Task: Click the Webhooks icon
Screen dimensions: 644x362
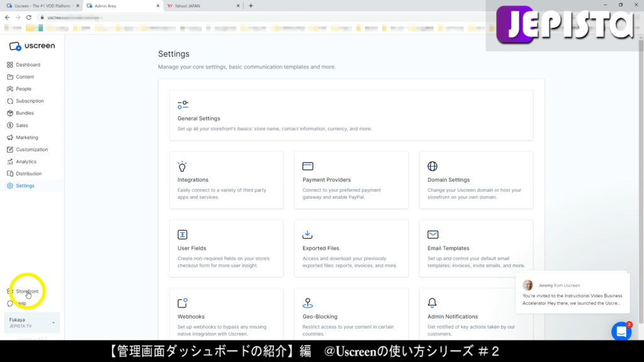Action: tap(183, 303)
